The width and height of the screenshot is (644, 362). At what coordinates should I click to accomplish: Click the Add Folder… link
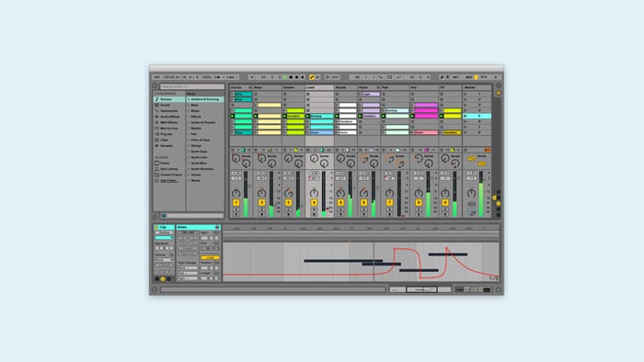[168, 180]
